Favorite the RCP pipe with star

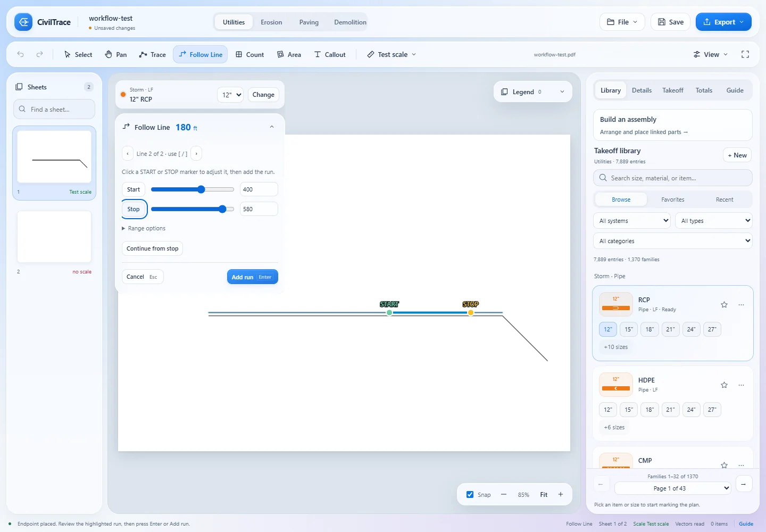click(724, 305)
